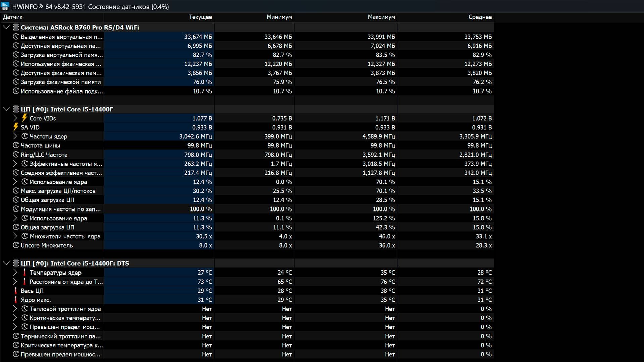
Task: Click the clock icon next to Uncore Множитель
Action: 15,245
